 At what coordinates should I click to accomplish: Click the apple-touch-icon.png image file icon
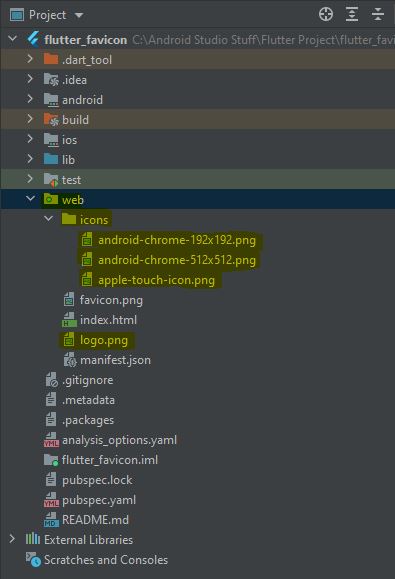87,279
